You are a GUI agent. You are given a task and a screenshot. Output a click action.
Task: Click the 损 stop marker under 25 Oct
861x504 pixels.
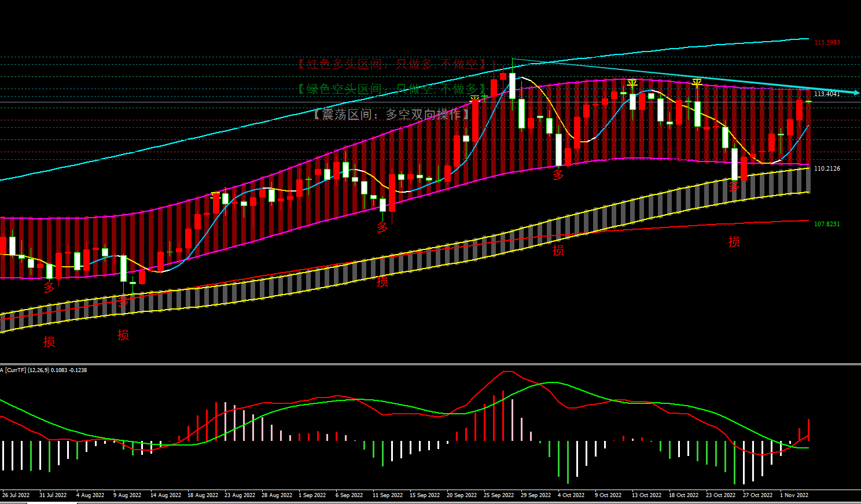pyautogui.click(x=734, y=242)
